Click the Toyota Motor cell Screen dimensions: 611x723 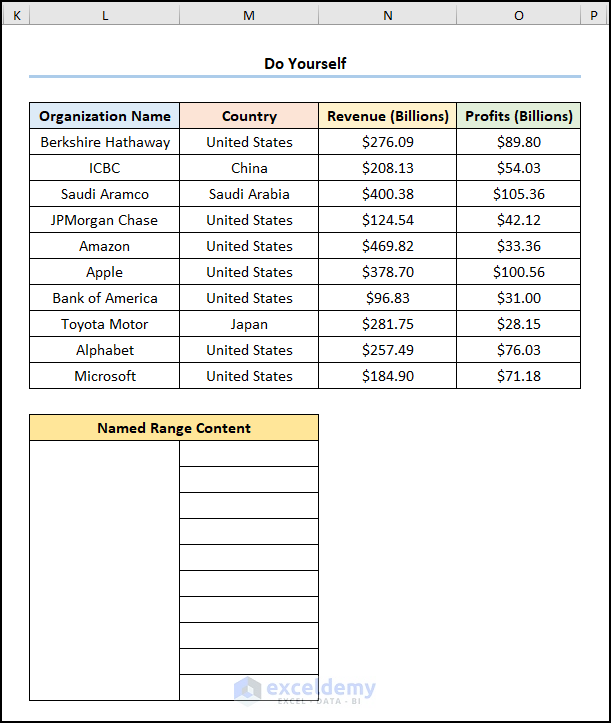point(105,324)
